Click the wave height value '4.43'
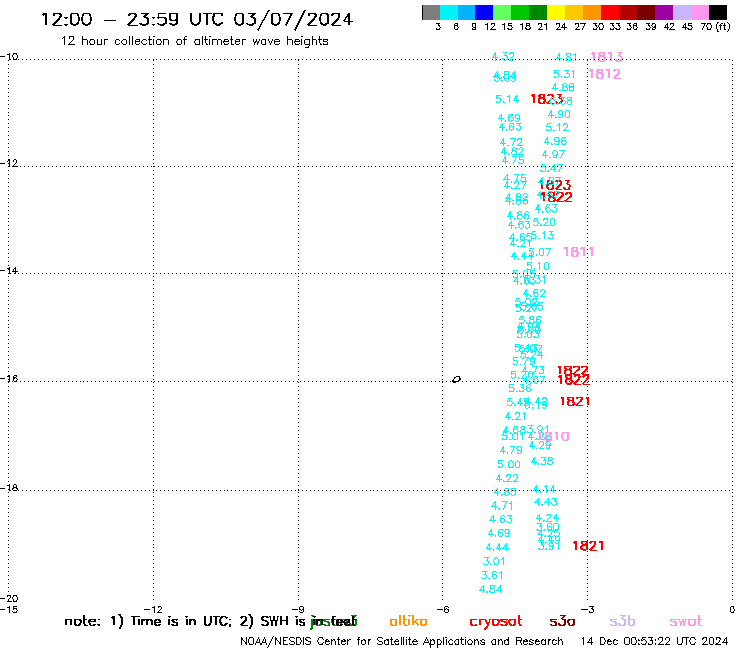This screenshot has width=740, height=650. [x=546, y=502]
